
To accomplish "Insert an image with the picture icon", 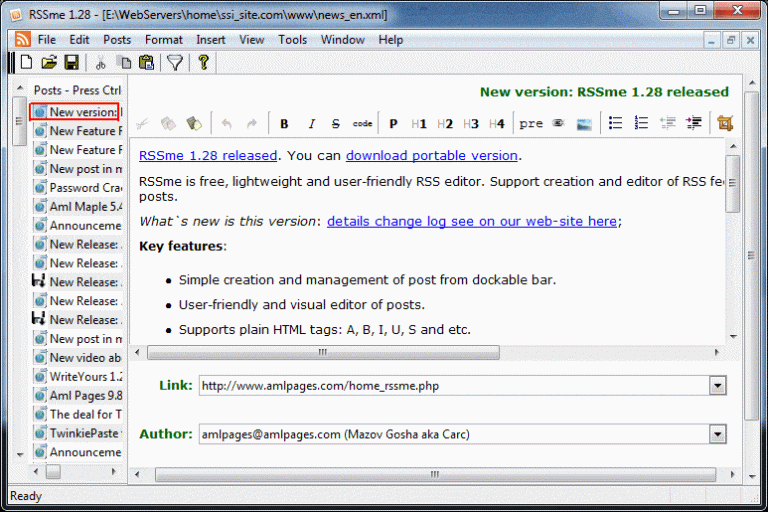I will pos(584,124).
